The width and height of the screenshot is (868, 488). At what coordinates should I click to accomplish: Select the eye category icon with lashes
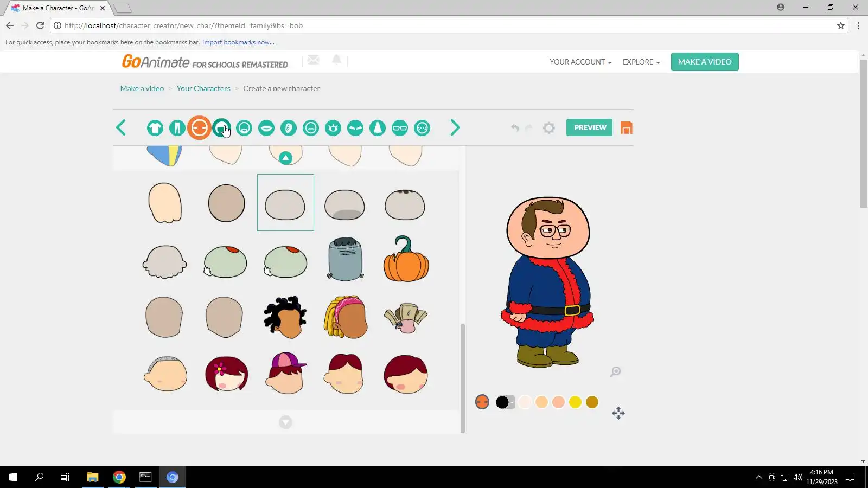(333, 128)
